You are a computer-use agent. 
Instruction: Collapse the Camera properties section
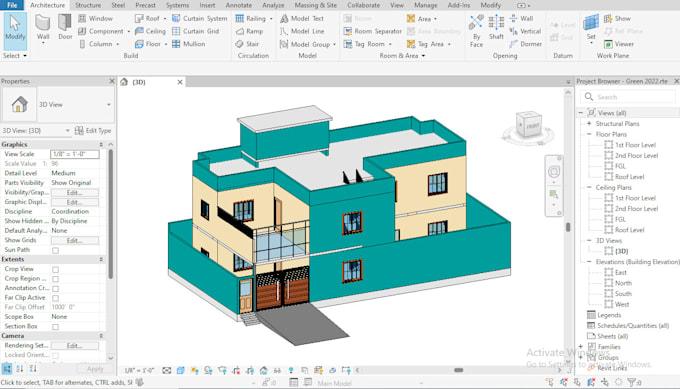(101, 336)
